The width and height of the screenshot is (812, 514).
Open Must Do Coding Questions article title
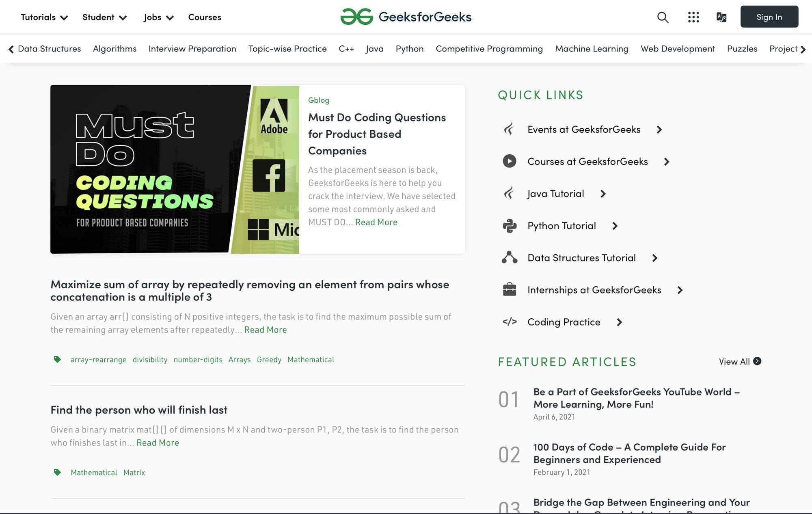[377, 134]
